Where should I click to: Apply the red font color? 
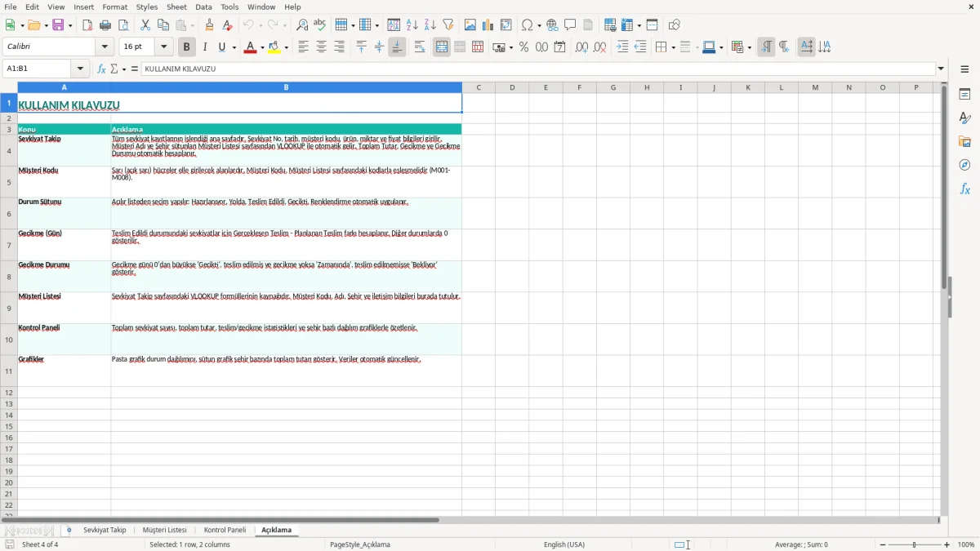tap(251, 47)
